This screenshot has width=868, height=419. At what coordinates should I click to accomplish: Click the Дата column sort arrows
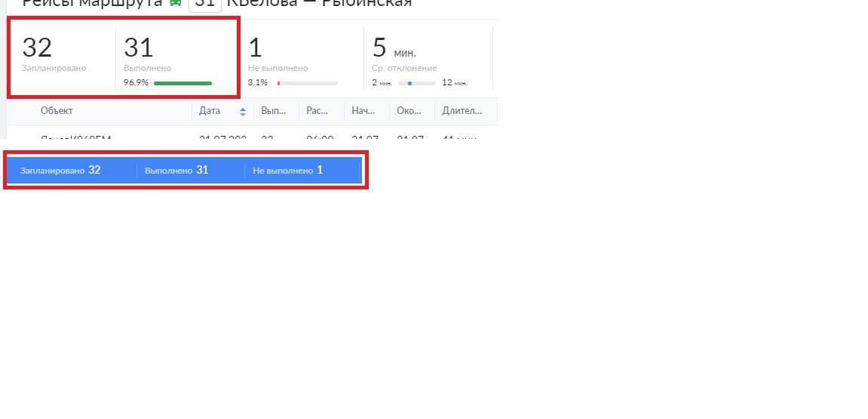(243, 112)
